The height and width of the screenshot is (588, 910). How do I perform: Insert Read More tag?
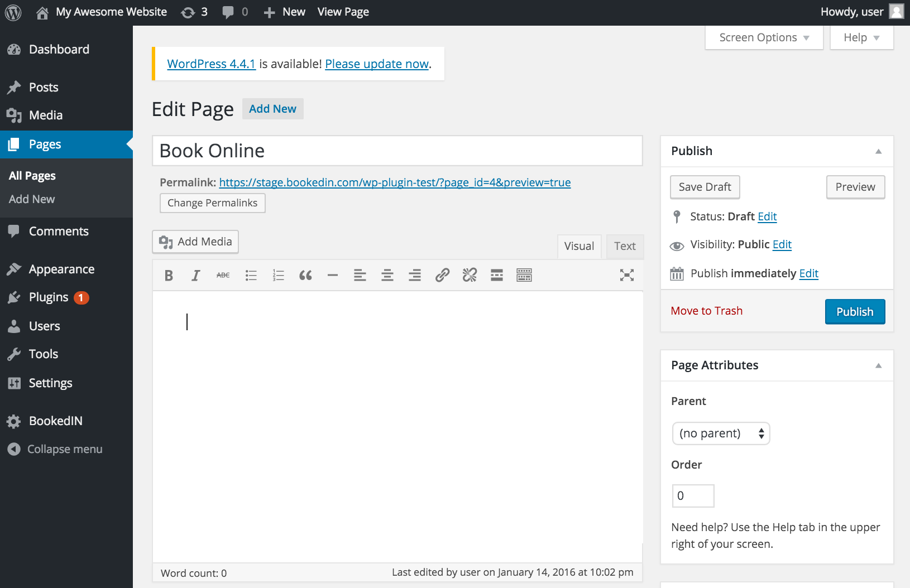click(496, 275)
